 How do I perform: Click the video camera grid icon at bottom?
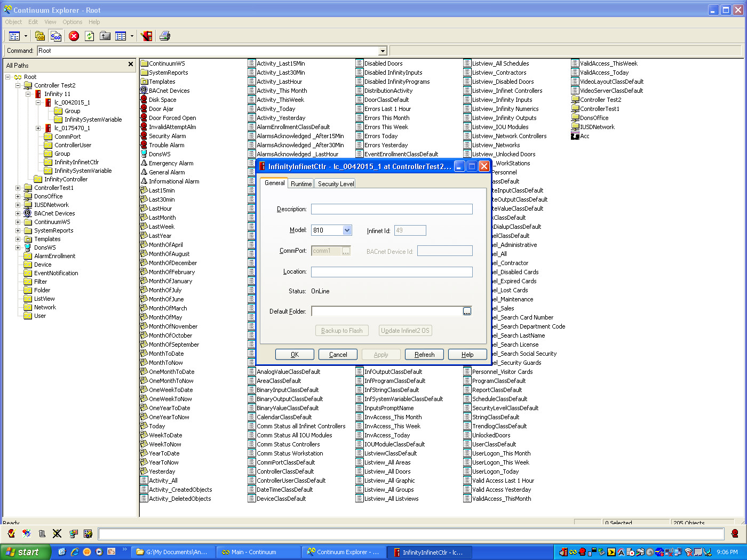[x=88, y=533]
